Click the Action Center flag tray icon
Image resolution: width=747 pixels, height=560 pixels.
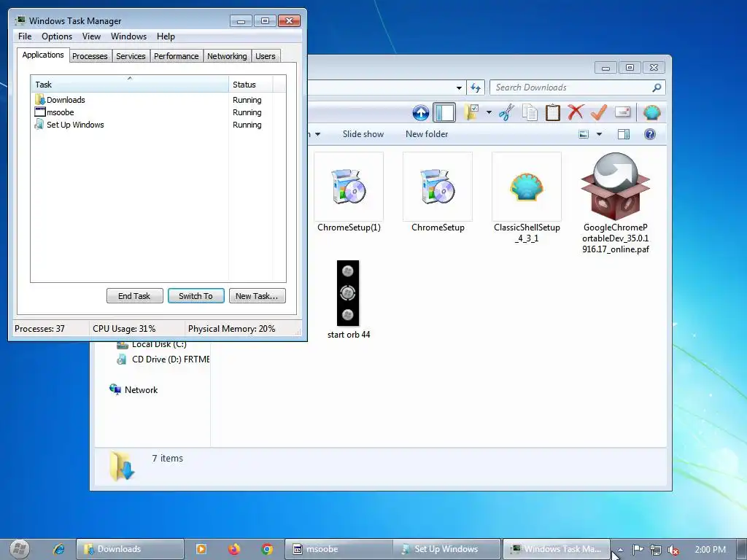[x=638, y=550]
